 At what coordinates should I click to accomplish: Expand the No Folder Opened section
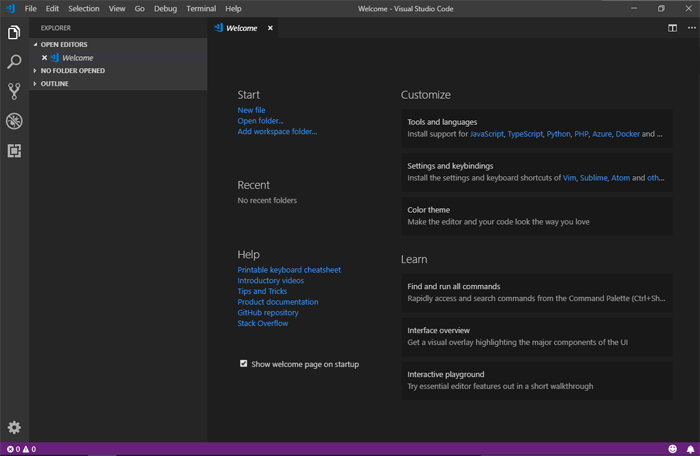tap(72, 71)
